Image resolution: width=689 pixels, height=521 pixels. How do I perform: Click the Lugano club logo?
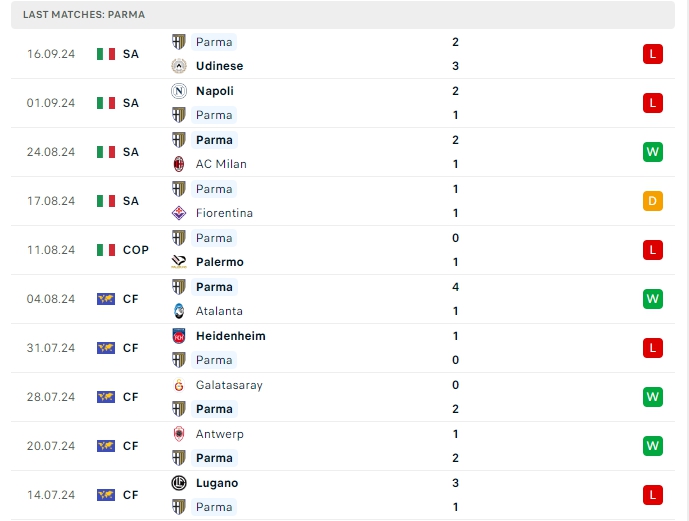click(179, 483)
